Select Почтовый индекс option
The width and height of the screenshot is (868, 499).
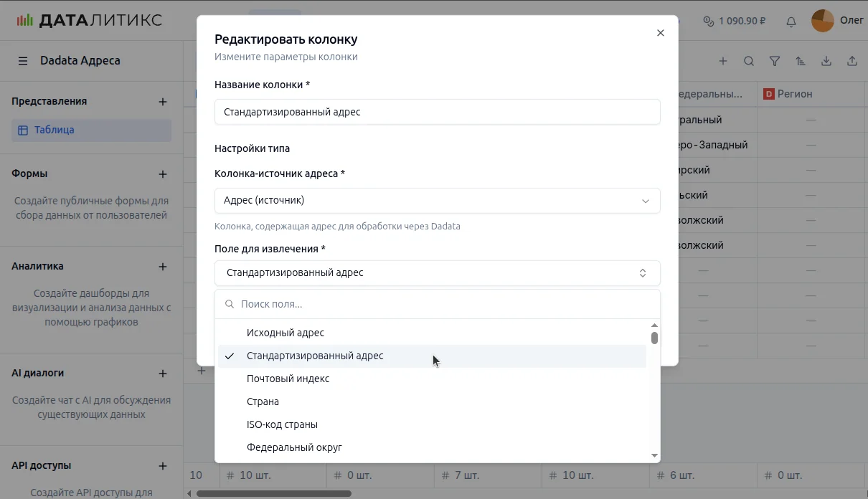pyautogui.click(x=288, y=379)
